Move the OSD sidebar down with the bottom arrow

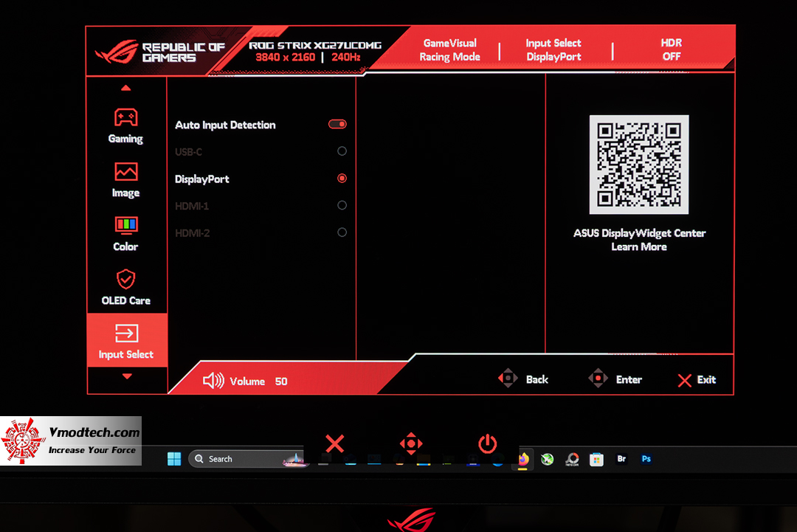[x=127, y=376]
